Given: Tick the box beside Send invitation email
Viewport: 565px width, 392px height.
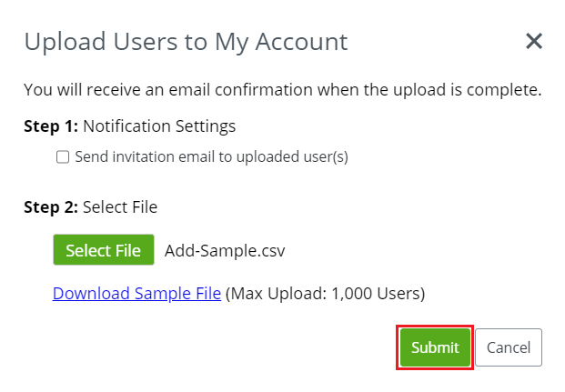Looking at the screenshot, I should [x=63, y=157].
